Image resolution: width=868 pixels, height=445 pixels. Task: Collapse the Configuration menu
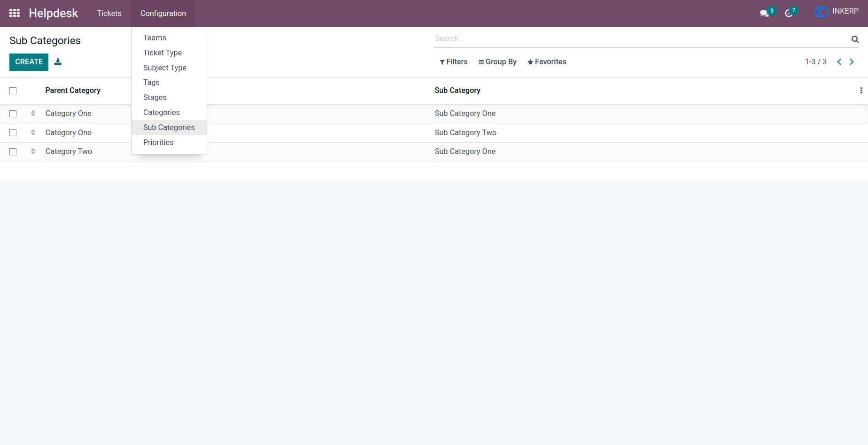pos(163,13)
